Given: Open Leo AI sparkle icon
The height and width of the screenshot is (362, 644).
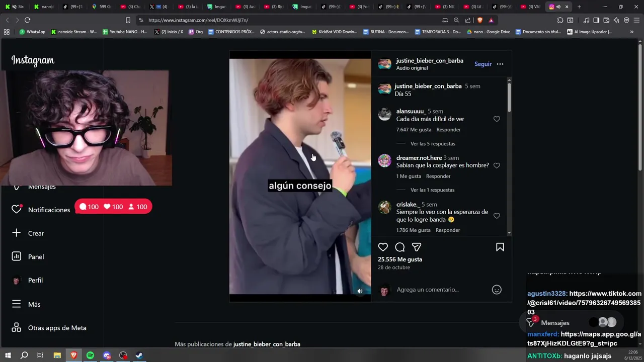Looking at the screenshot, I should [x=616, y=20].
